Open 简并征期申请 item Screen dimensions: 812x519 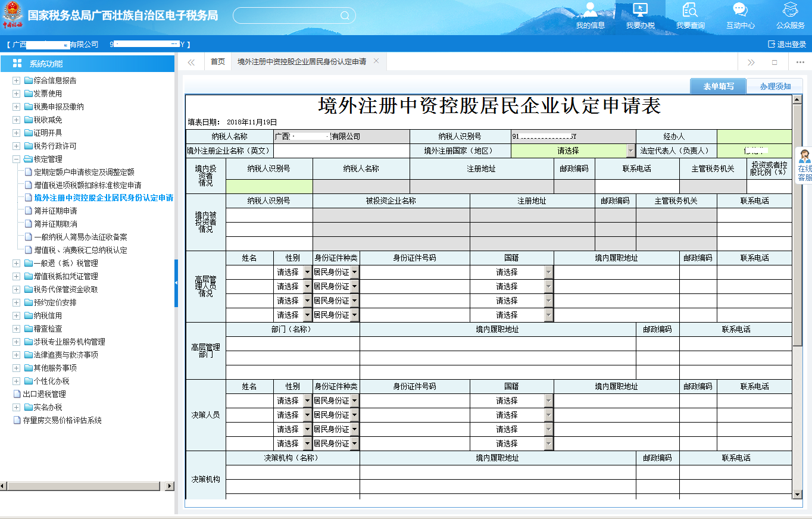(55, 211)
